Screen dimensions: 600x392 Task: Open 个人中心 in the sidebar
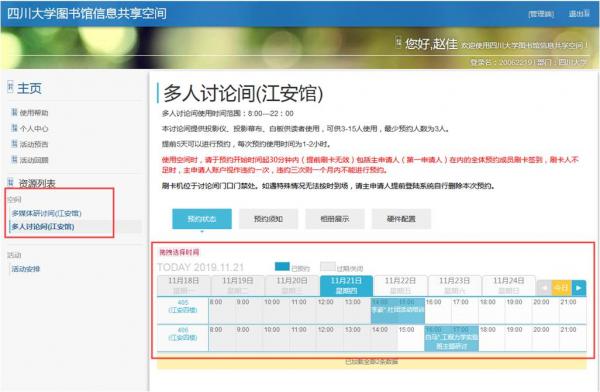(x=34, y=129)
